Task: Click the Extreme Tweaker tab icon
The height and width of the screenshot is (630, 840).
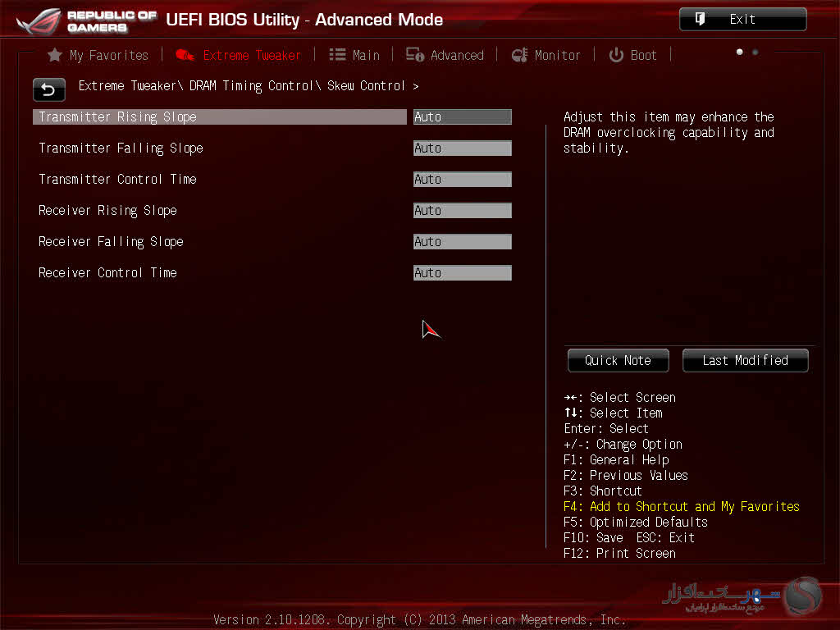Action: (x=185, y=55)
